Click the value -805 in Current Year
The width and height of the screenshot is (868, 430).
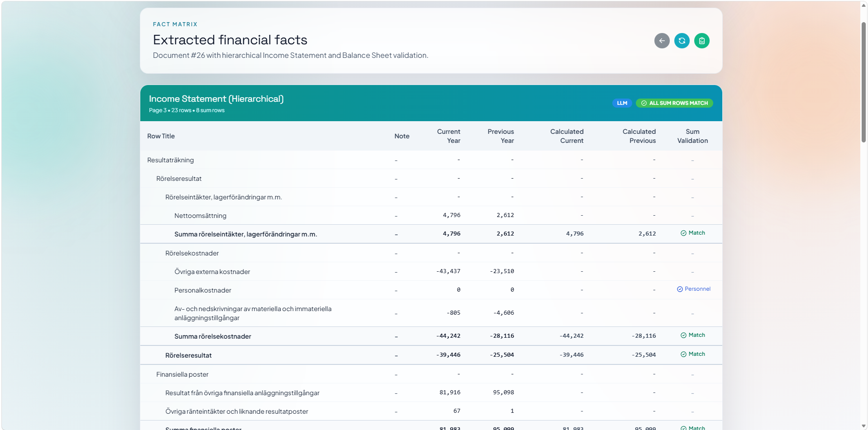coord(453,313)
